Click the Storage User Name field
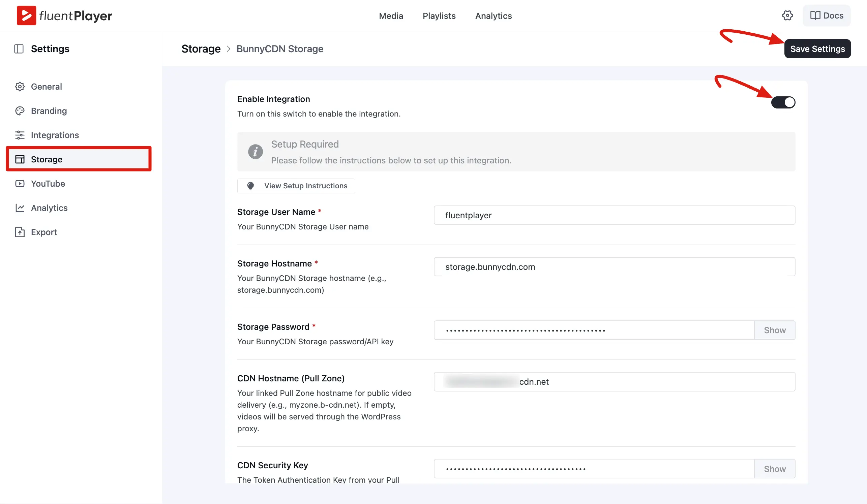Image resolution: width=867 pixels, height=504 pixels. pyautogui.click(x=615, y=215)
